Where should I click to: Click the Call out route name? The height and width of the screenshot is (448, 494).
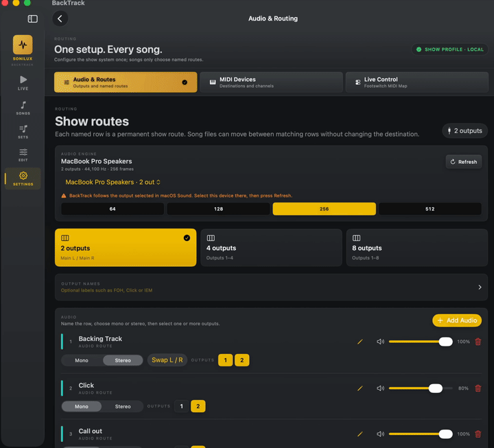[x=91, y=431]
